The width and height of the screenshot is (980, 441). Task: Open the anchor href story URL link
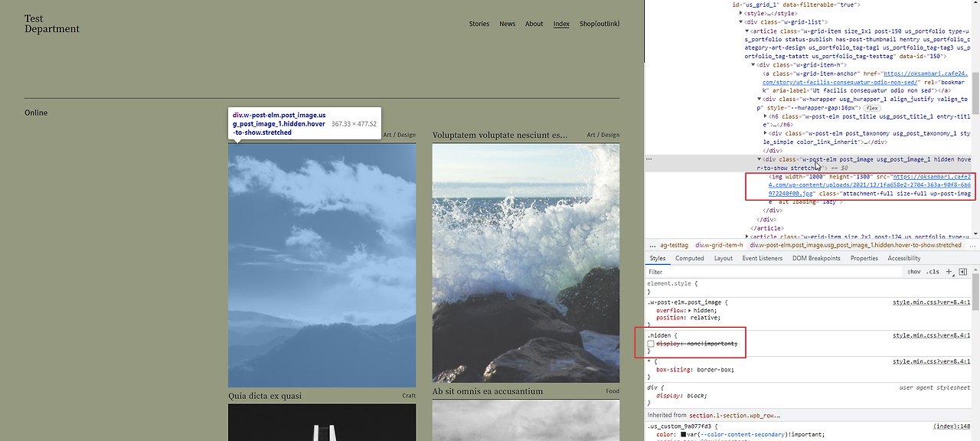866,77
